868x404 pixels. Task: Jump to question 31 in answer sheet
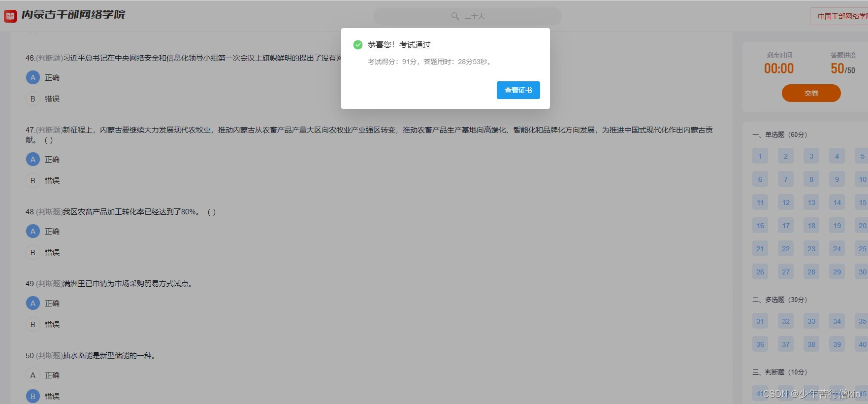pos(760,321)
